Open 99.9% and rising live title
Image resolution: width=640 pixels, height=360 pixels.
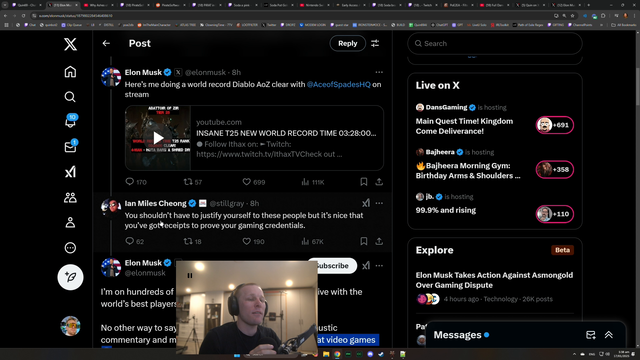click(x=446, y=210)
